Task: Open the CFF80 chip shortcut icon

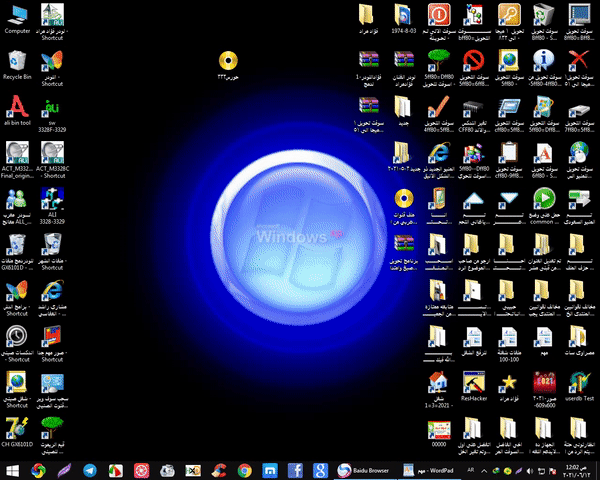Action: 474,114
